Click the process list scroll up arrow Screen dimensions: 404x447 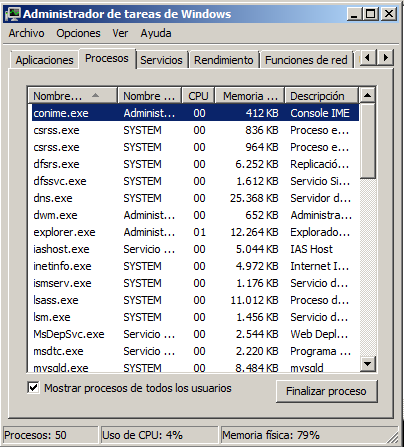coord(368,95)
